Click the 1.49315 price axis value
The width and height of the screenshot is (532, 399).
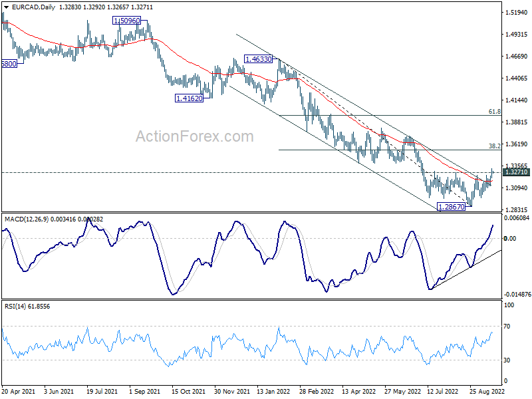[517, 35]
